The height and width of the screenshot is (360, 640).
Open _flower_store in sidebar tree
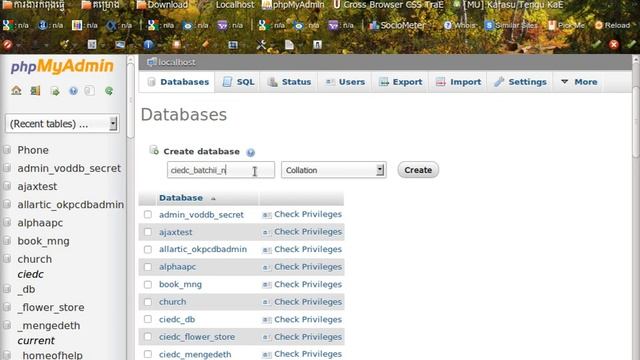point(51,307)
